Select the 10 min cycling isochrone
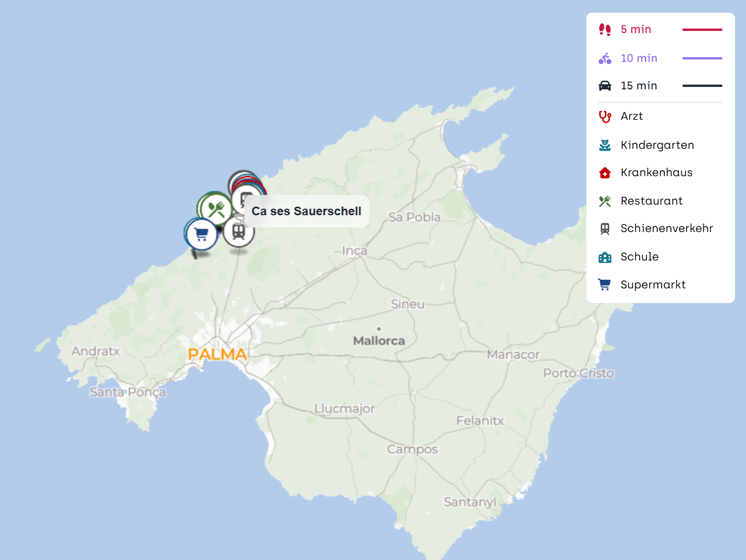Image resolution: width=746 pixels, height=560 pixels. pos(639,58)
